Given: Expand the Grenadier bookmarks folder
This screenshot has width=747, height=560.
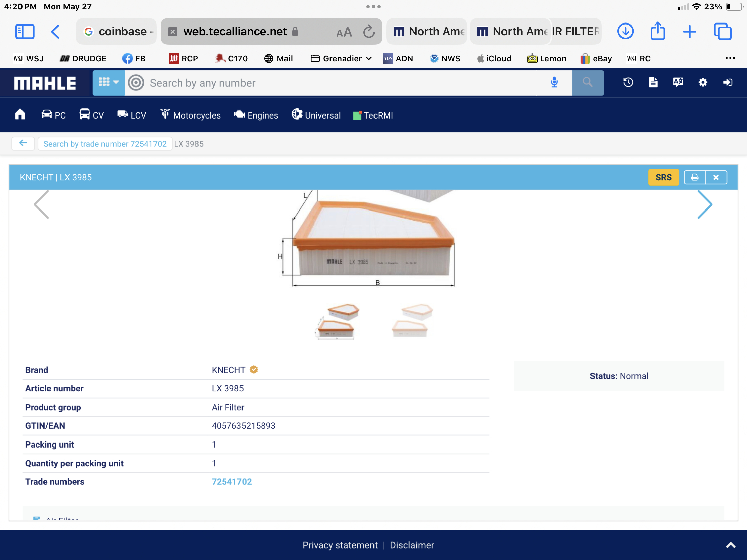Looking at the screenshot, I should pos(341,59).
